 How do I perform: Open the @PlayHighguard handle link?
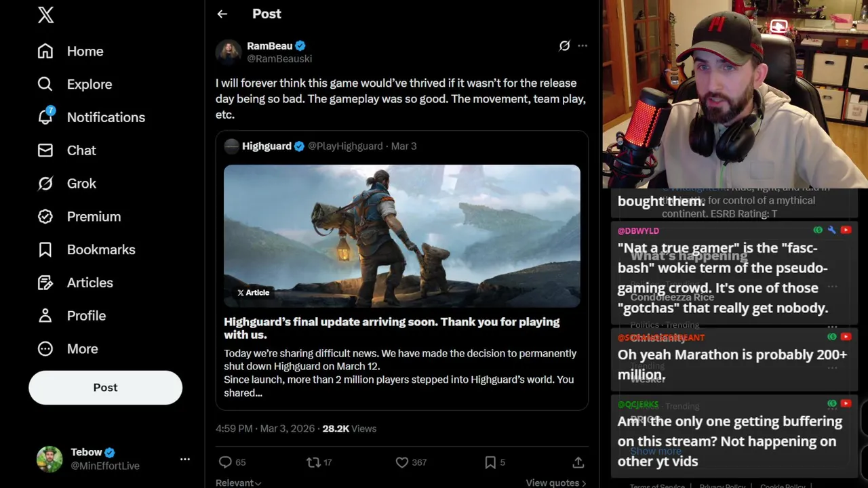coord(345,146)
